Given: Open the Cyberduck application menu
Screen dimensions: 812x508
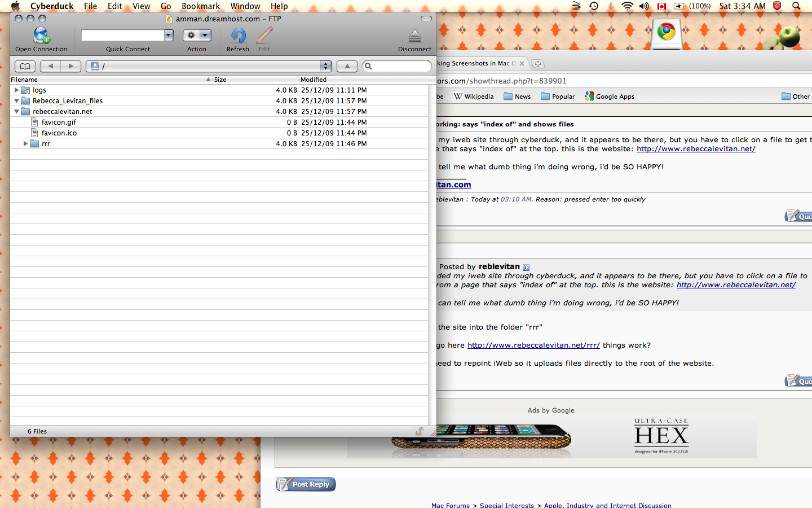Looking at the screenshot, I should point(52,6).
